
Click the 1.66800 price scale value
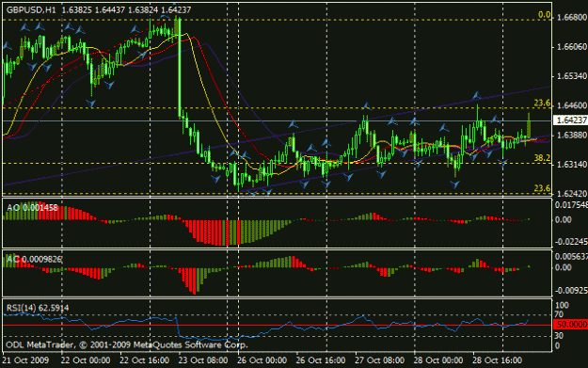(x=571, y=17)
